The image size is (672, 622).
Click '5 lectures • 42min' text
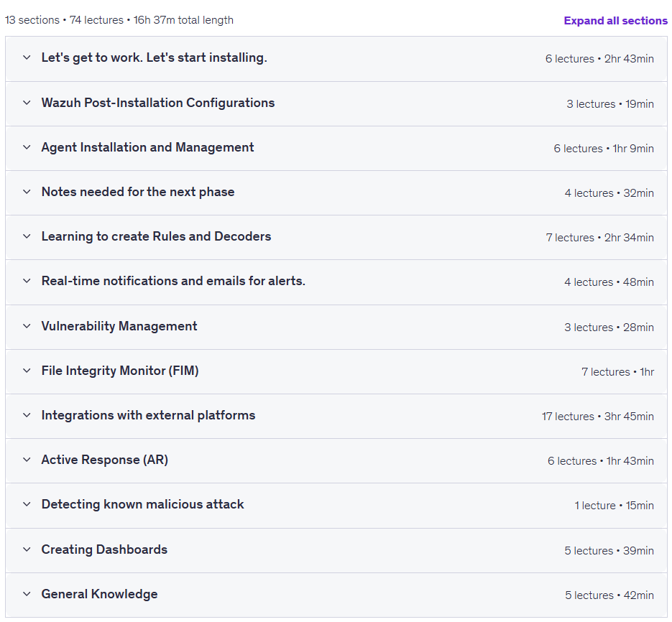point(609,595)
